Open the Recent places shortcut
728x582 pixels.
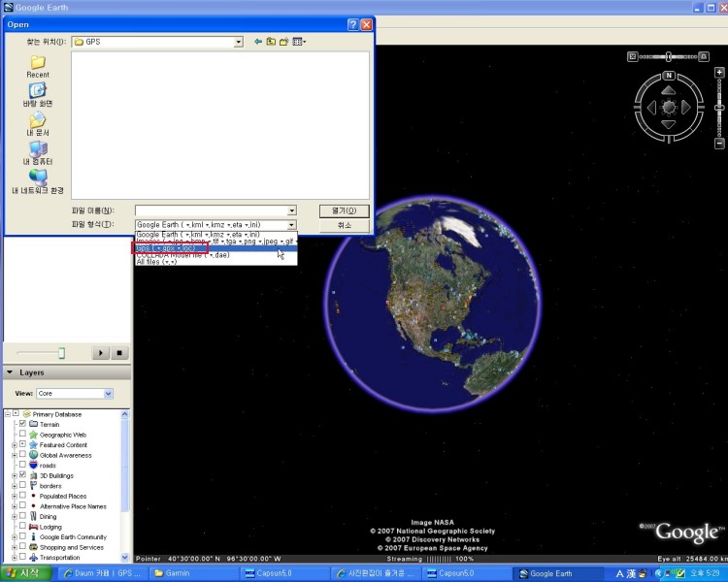click(x=38, y=67)
